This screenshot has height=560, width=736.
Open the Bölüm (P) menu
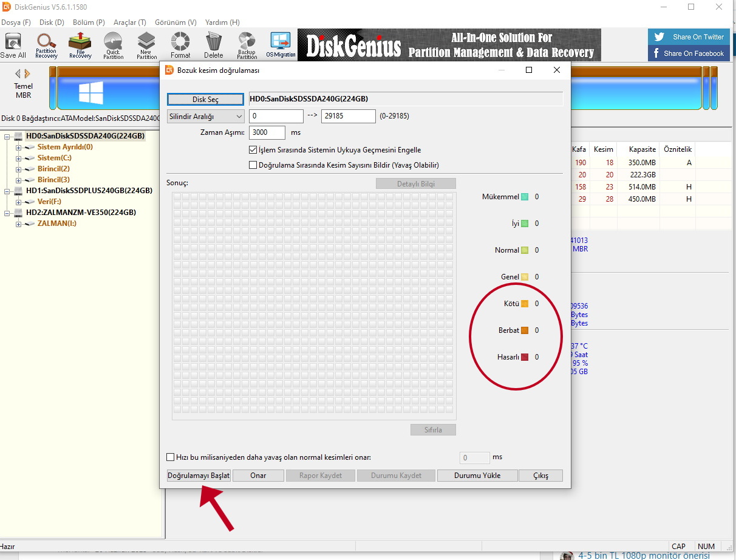(x=89, y=22)
